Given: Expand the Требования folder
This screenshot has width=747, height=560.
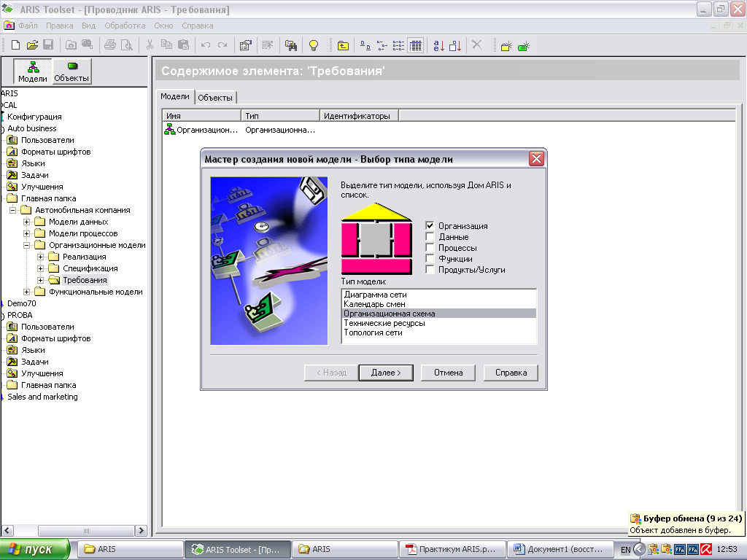Looking at the screenshot, I should [41, 280].
